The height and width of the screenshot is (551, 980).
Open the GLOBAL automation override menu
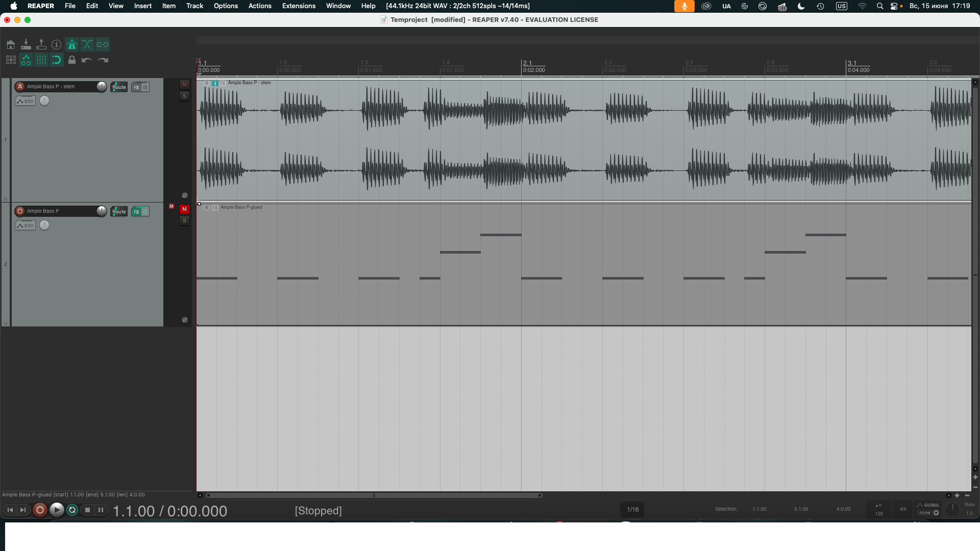point(928,509)
